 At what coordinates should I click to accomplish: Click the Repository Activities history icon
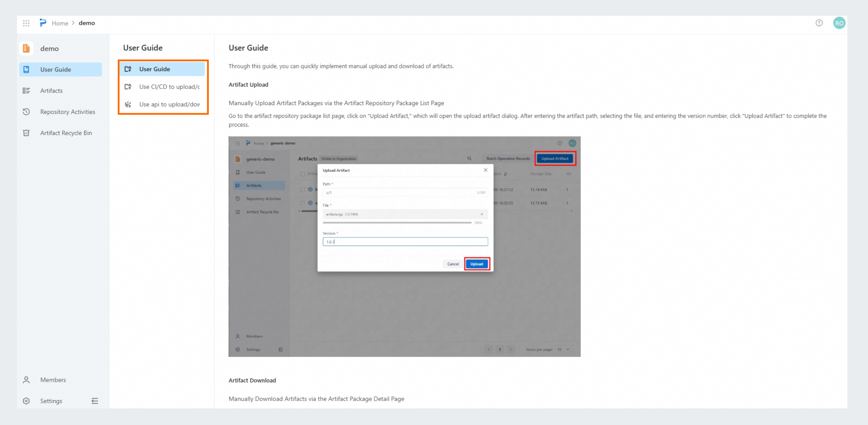pos(26,112)
